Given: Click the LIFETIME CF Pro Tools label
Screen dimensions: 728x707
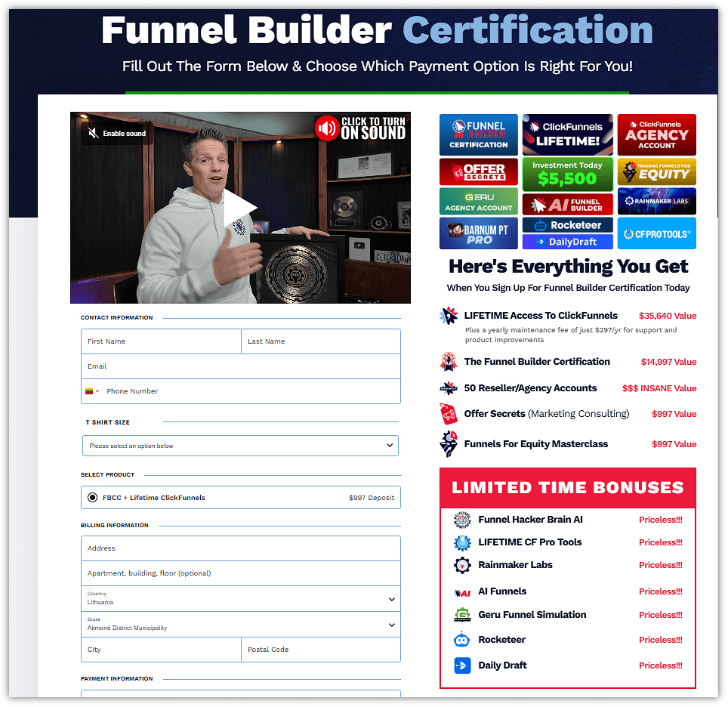Looking at the screenshot, I should (529, 542).
